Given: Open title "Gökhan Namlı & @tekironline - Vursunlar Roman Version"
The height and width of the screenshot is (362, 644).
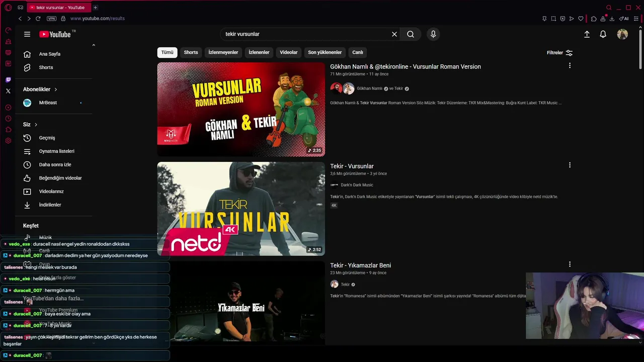Looking at the screenshot, I should coord(406,66).
